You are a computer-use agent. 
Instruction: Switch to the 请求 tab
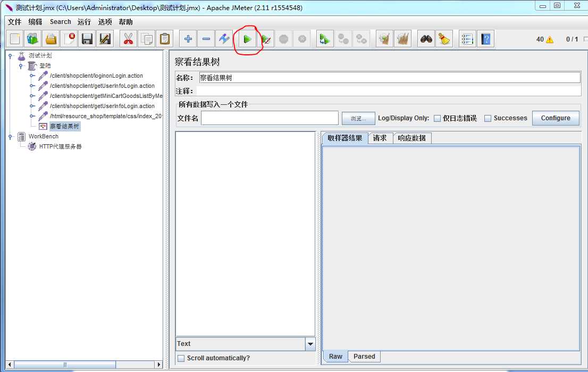pos(380,138)
